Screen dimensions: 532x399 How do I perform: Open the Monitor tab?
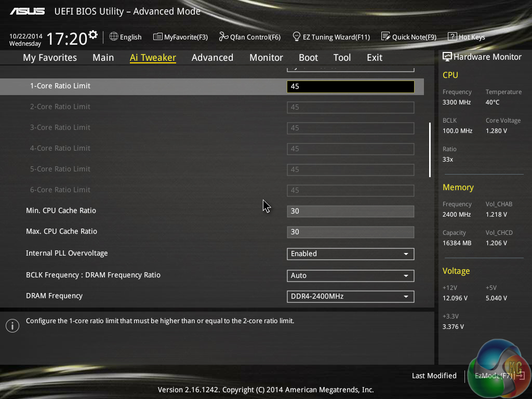[266, 58]
